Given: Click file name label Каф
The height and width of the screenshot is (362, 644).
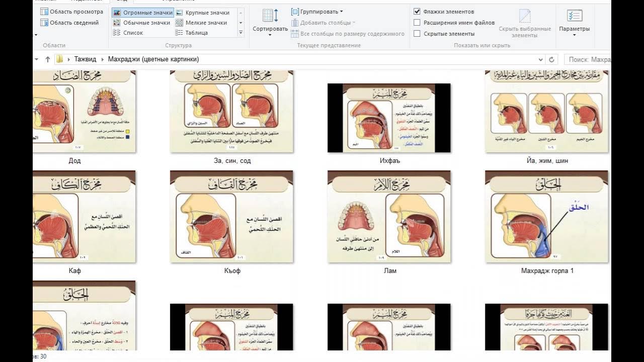Looking at the screenshot, I should [x=74, y=270].
